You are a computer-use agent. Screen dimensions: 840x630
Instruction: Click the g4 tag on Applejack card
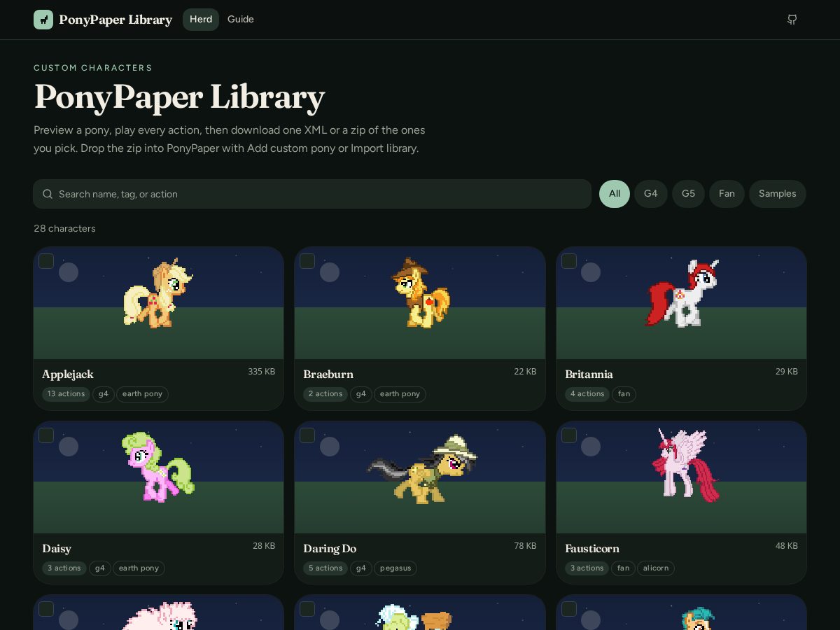click(x=104, y=394)
